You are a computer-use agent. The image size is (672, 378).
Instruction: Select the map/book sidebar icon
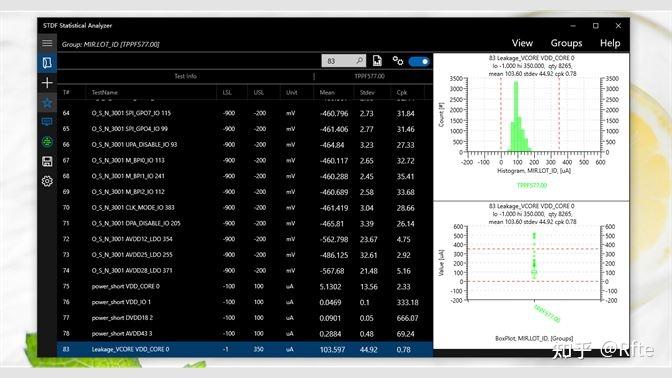pyautogui.click(x=47, y=63)
